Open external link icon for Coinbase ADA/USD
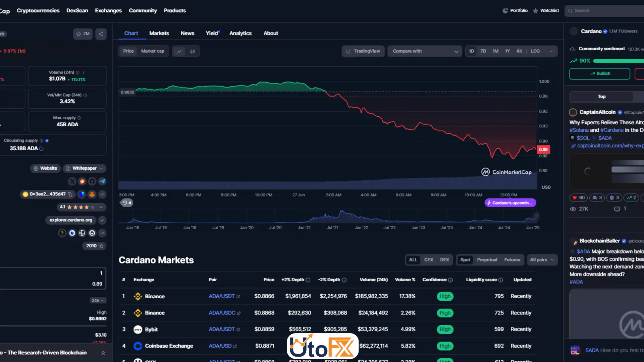Viewport: 644px width, 362px height. pyautogui.click(x=235, y=346)
